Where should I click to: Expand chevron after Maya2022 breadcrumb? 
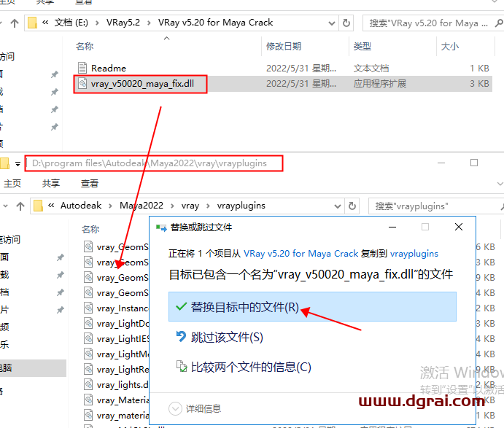click(172, 206)
